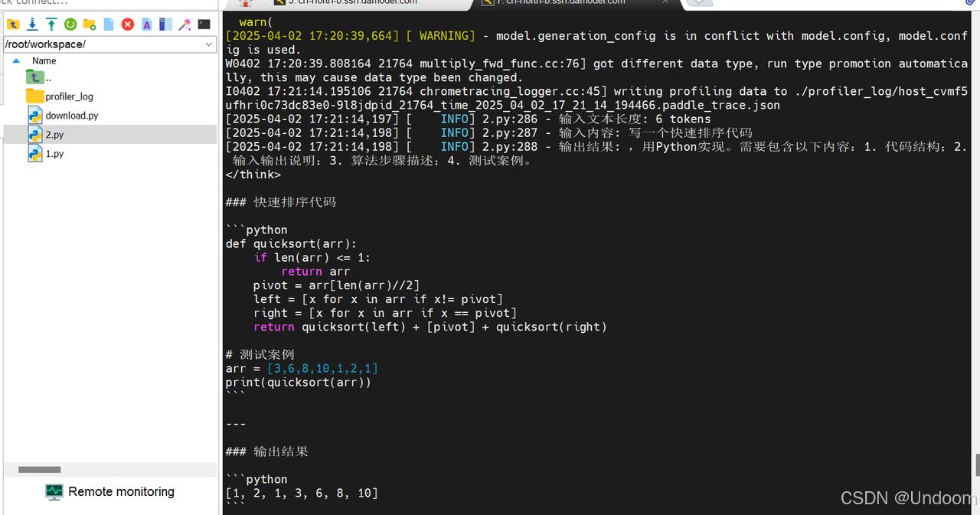Click the 'if len(arr) <= 1:' line

[x=312, y=258]
